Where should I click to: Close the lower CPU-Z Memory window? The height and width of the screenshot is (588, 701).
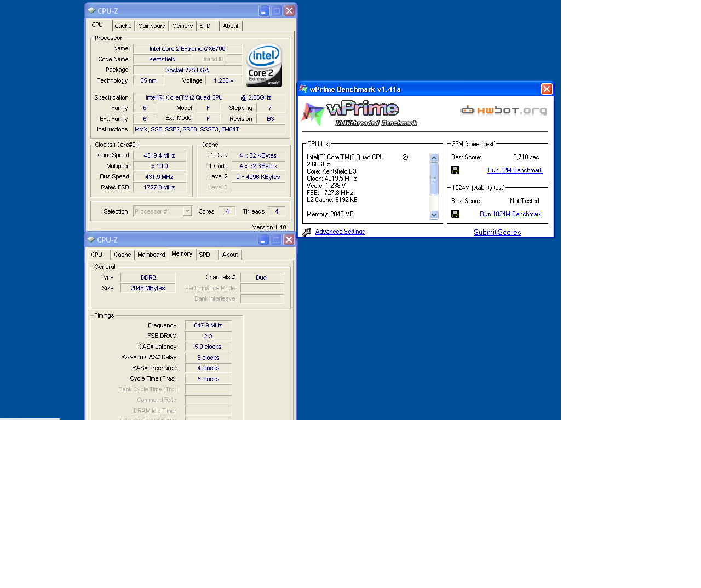pos(289,239)
